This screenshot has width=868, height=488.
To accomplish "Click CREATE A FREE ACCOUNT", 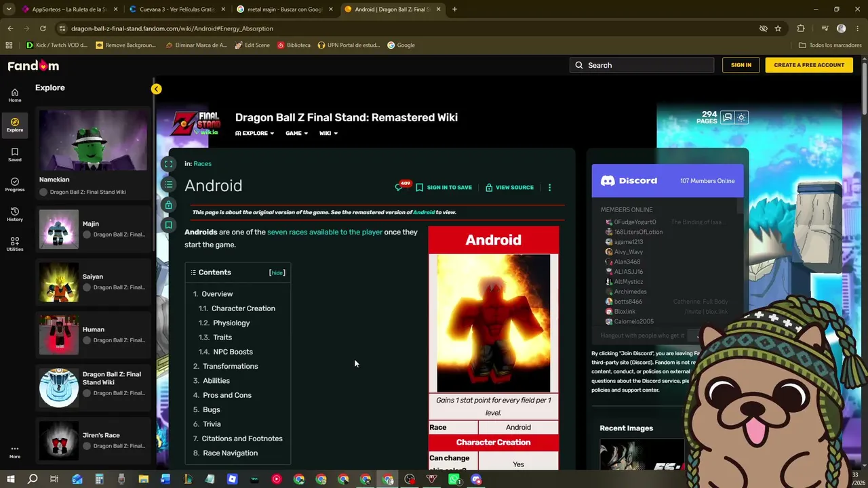I will pos(809,65).
